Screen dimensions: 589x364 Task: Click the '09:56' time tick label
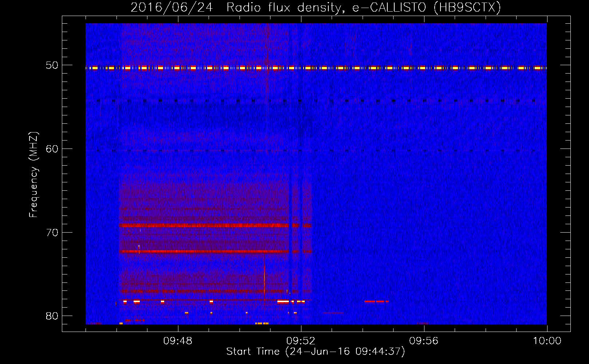pos(424,341)
